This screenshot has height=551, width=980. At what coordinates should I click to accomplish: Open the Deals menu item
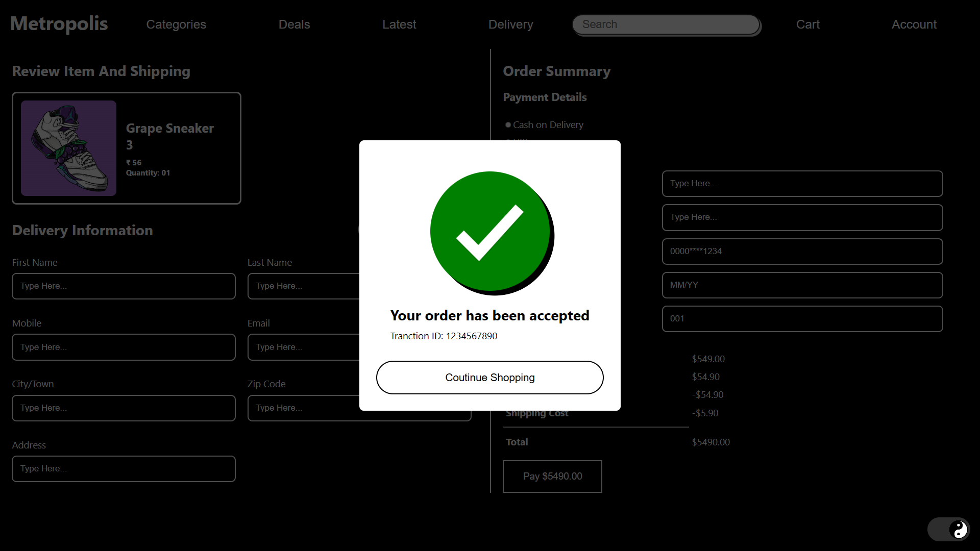[x=294, y=24]
